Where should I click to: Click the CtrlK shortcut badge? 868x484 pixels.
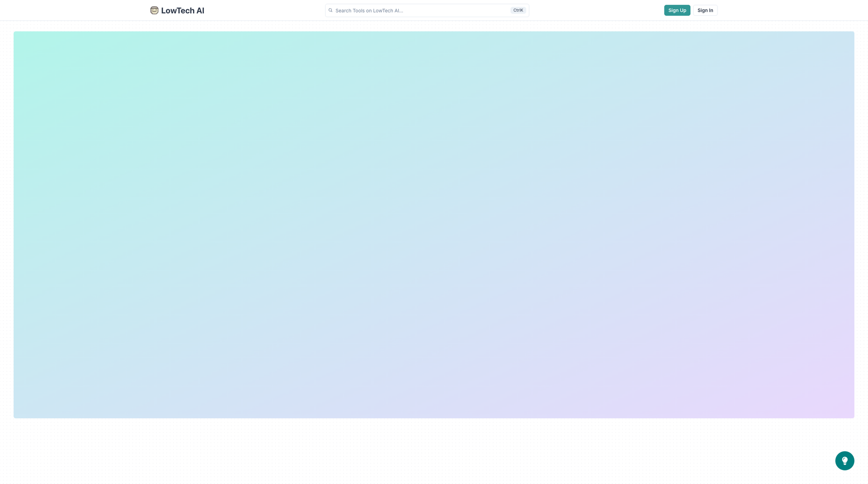tap(518, 10)
